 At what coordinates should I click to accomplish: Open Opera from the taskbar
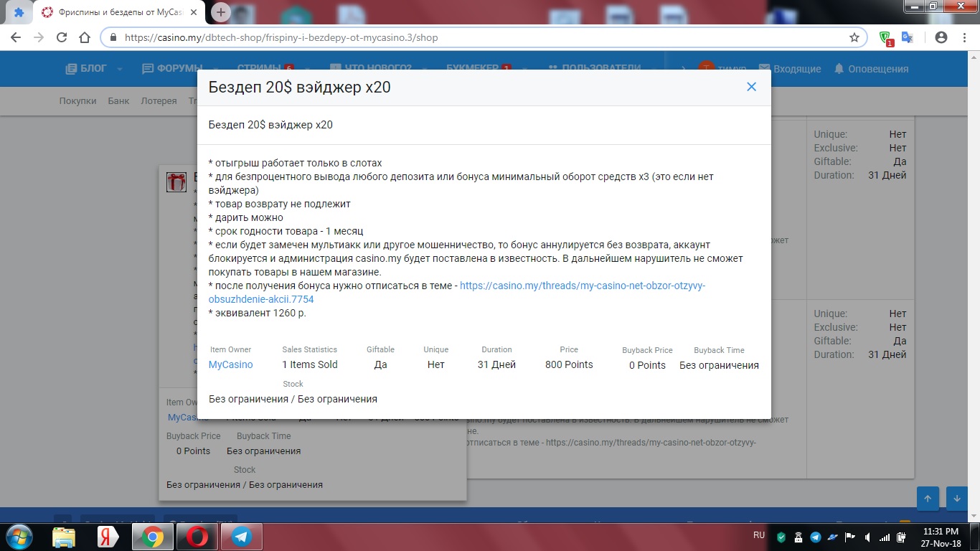[x=197, y=537]
